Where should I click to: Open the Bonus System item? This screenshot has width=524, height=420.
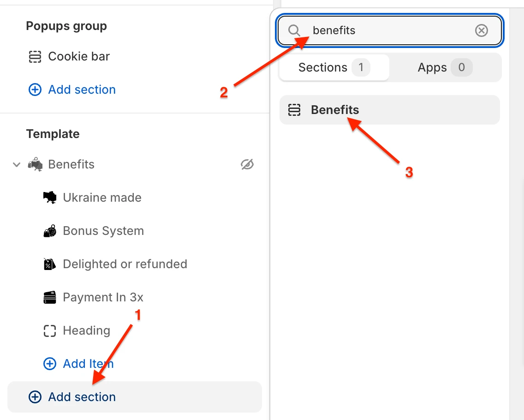[103, 231]
